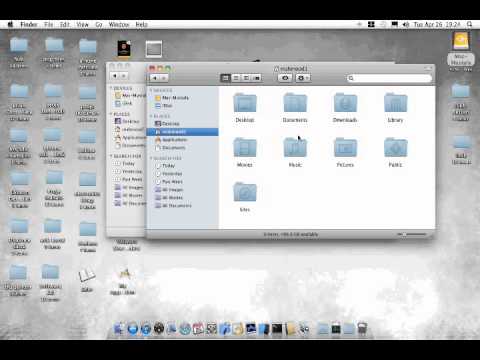Image resolution: width=480 pixels, height=360 pixels.
Task: Select the screenshot thumbnail file on the desktop
Action: pos(154,49)
